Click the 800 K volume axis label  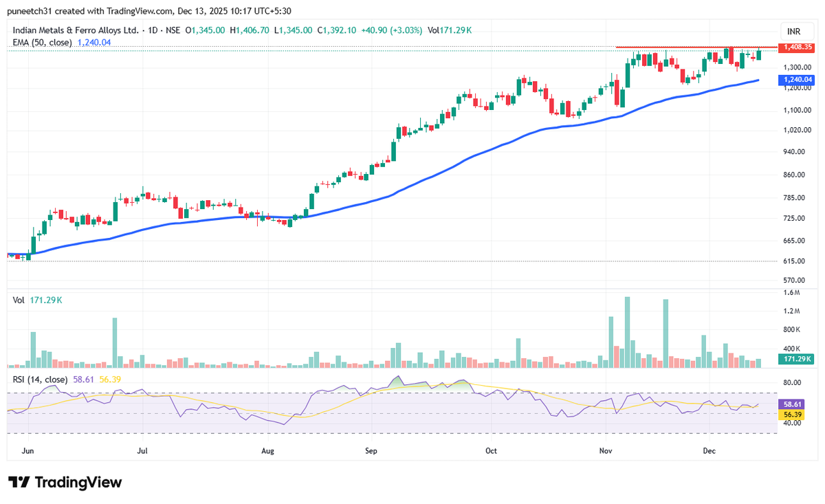click(793, 330)
